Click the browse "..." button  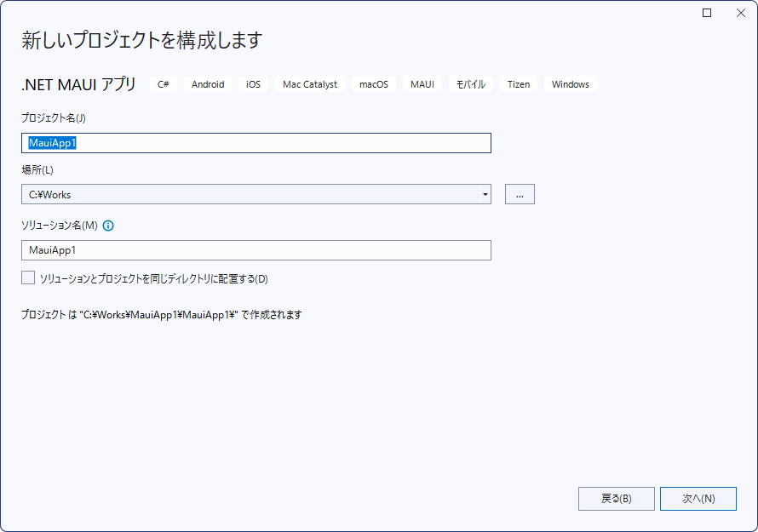(520, 194)
